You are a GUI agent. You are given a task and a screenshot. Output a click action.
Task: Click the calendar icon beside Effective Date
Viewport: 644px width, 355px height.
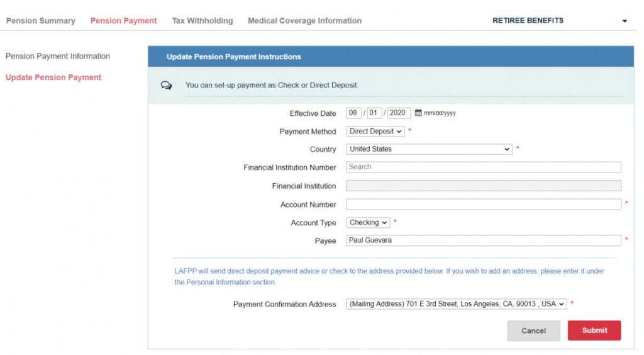418,113
